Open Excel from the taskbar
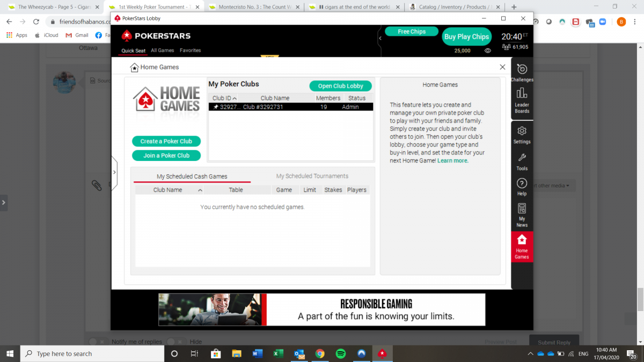 click(x=278, y=353)
